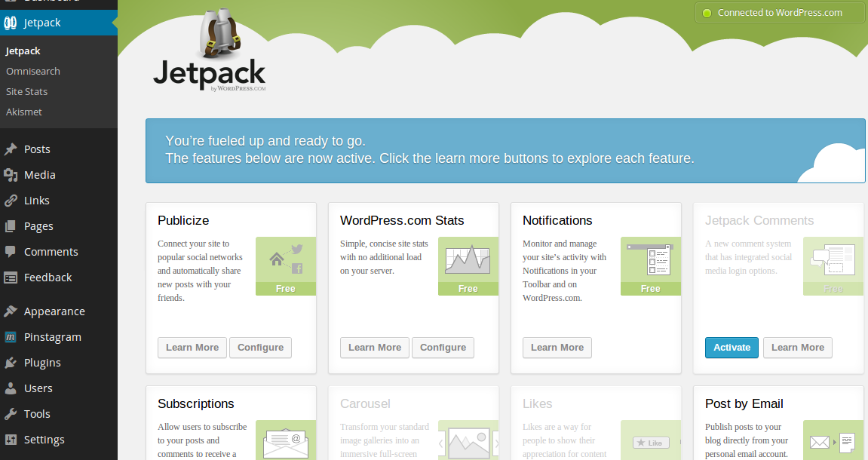
Task: Open the Feedback menu label
Action: pyautogui.click(x=48, y=278)
